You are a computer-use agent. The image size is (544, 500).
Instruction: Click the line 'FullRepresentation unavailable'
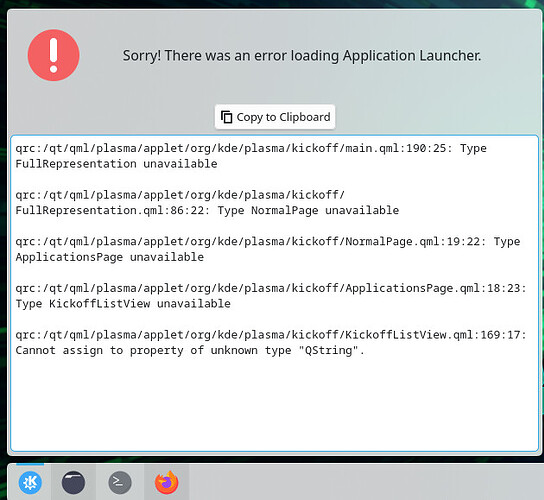[116, 164]
